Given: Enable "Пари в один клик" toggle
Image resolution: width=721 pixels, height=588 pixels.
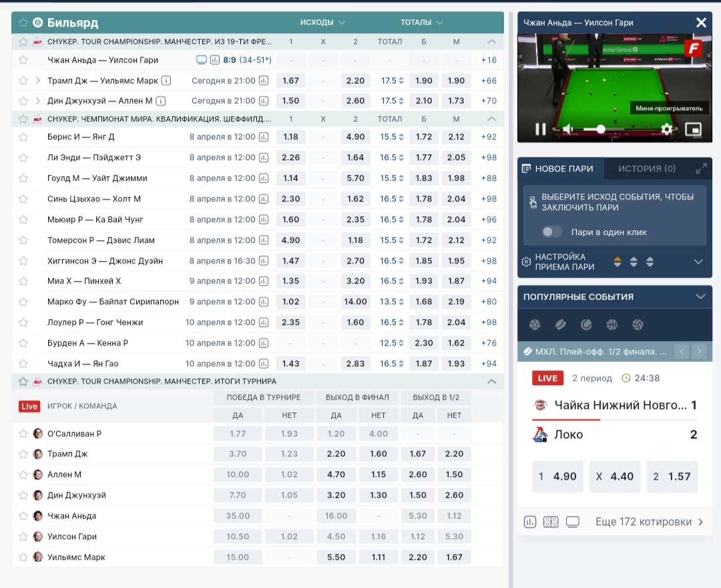Looking at the screenshot, I should [551, 232].
